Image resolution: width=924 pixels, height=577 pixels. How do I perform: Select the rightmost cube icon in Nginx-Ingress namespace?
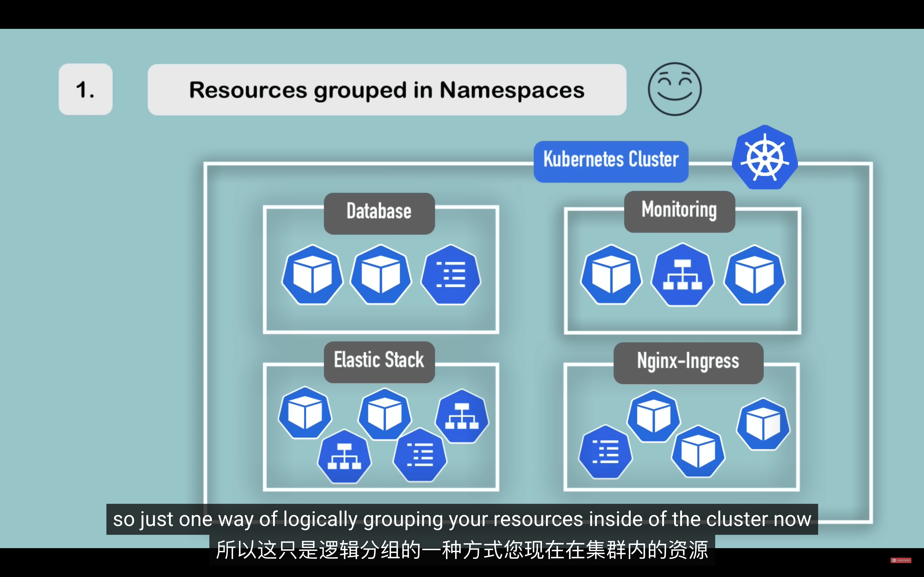coord(763,424)
